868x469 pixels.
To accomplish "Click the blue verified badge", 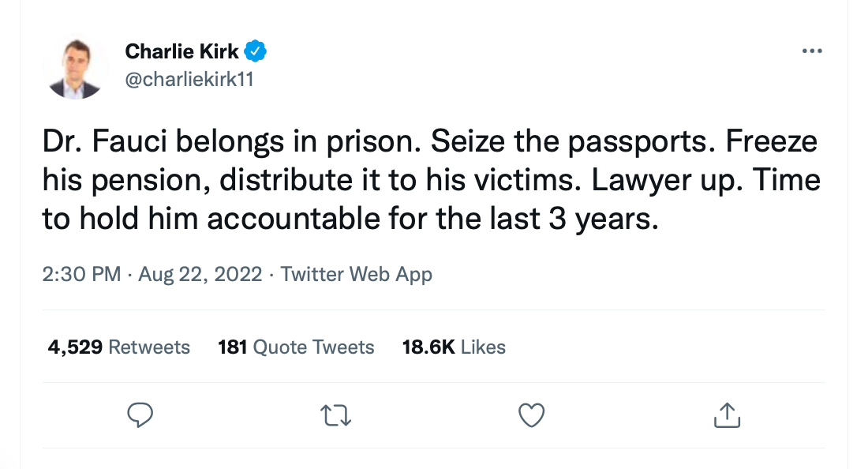I will (x=255, y=52).
